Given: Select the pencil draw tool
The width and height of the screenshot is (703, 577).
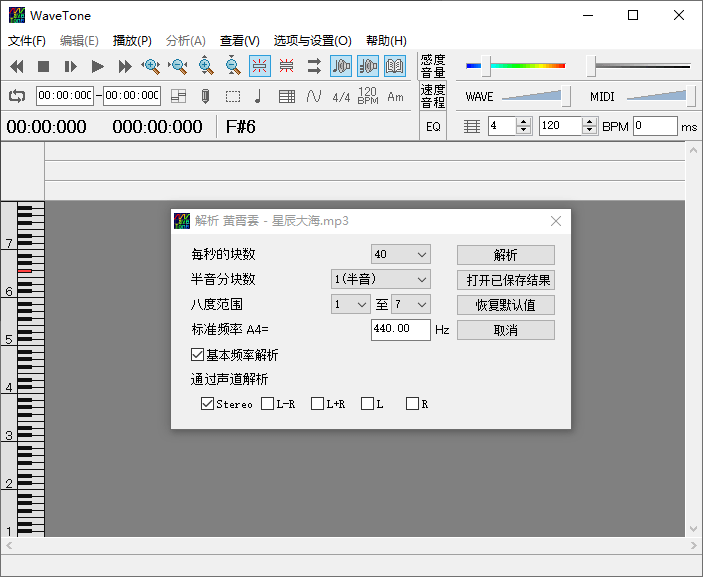Looking at the screenshot, I should click(x=205, y=96).
